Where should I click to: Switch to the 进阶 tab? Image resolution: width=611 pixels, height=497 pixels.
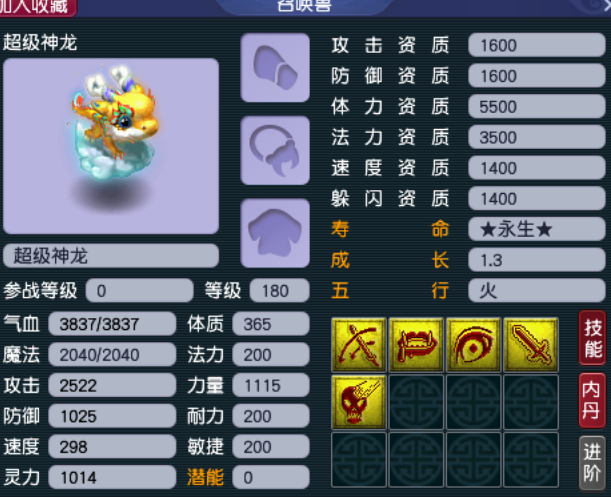[592, 463]
